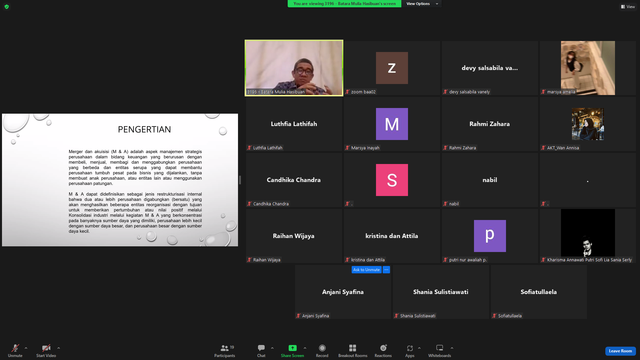Click the muted mic icon for Shania Sulistiawati
The width and height of the screenshot is (640, 360).
pyautogui.click(x=396, y=316)
